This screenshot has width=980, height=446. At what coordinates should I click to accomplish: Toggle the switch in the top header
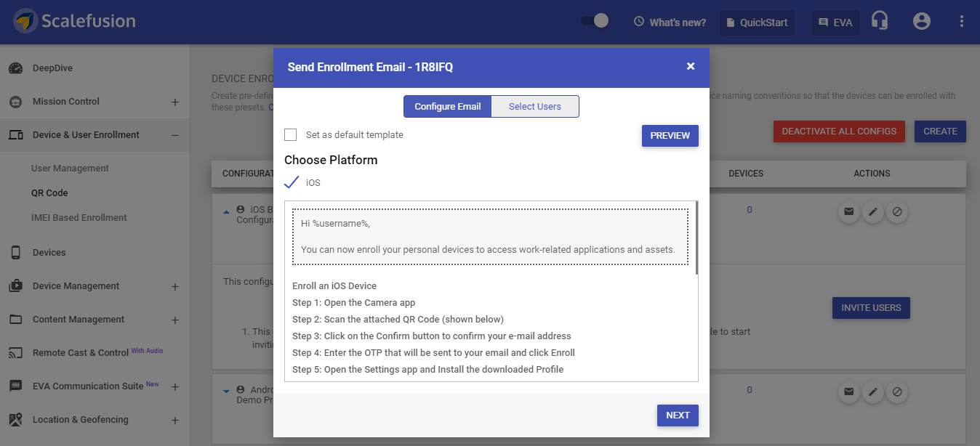click(594, 21)
